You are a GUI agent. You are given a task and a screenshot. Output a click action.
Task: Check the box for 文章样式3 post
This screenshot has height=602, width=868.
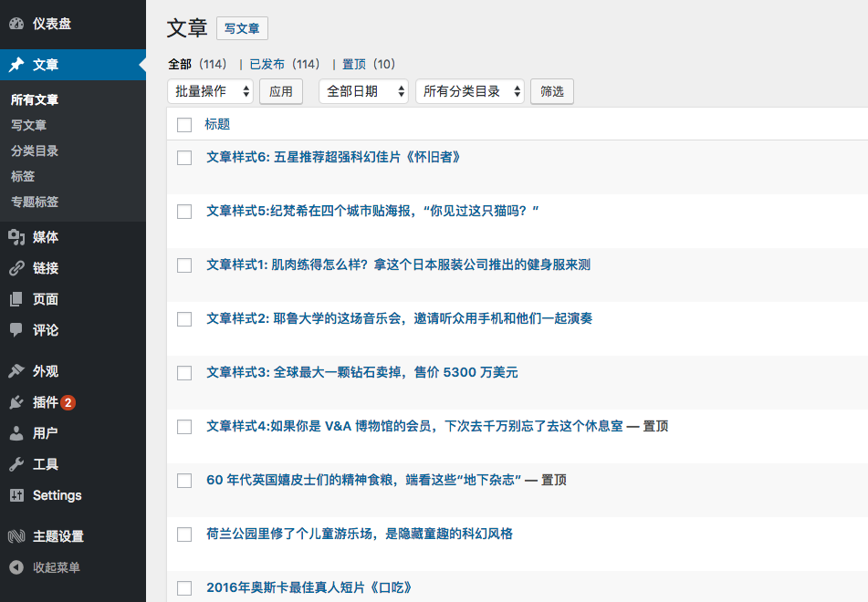coord(184,373)
